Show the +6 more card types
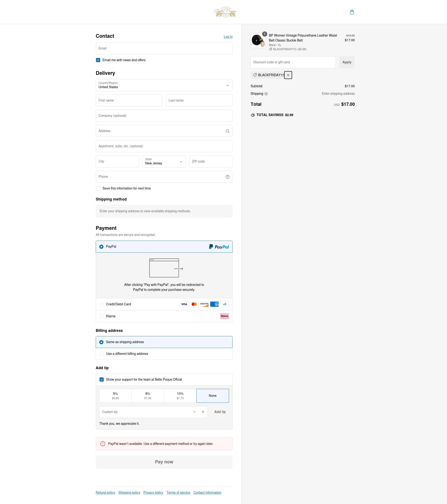447x504 pixels. click(x=225, y=304)
